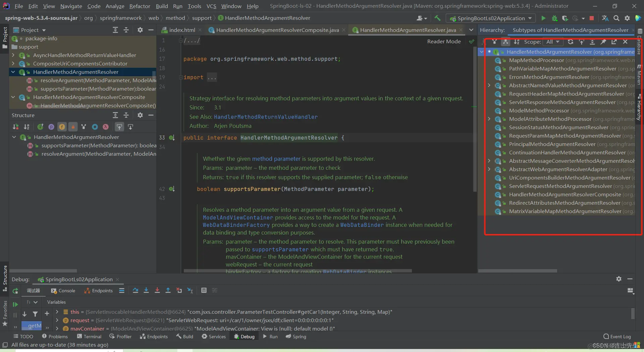Open the VCS menu
Viewport: 644px width, 352px height.
(211, 6)
